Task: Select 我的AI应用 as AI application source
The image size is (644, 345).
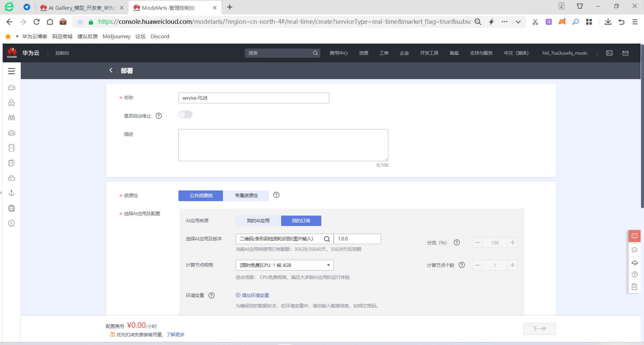Action: click(258, 221)
